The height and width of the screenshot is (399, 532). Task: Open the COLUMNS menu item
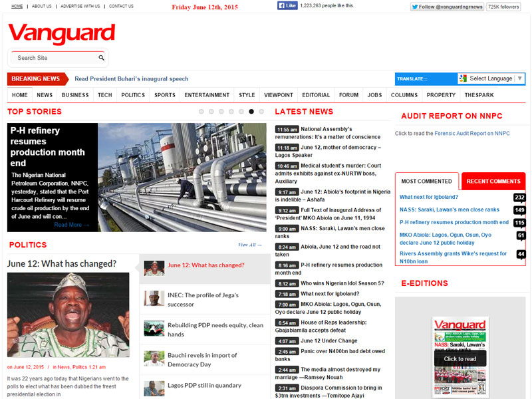click(404, 95)
